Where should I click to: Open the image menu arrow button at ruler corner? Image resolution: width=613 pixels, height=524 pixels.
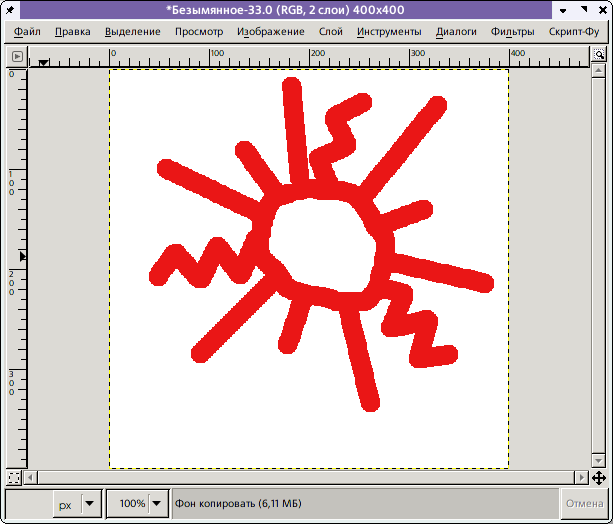pos(17,55)
